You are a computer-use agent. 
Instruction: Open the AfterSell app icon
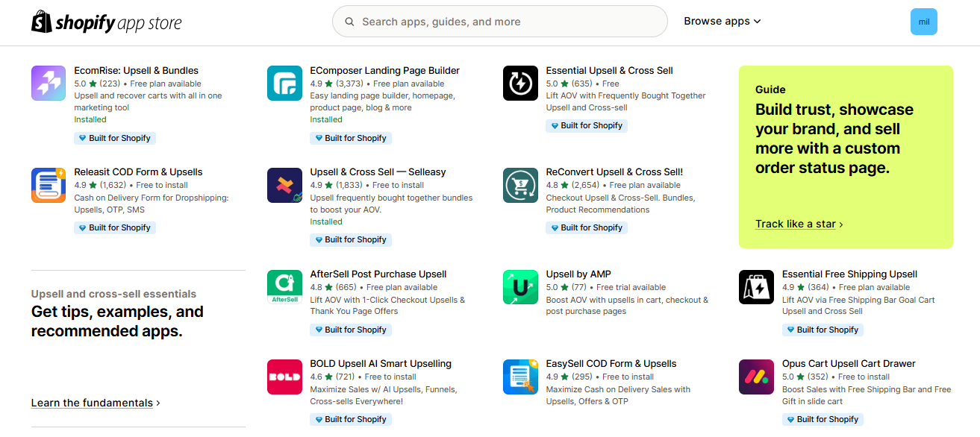(285, 287)
